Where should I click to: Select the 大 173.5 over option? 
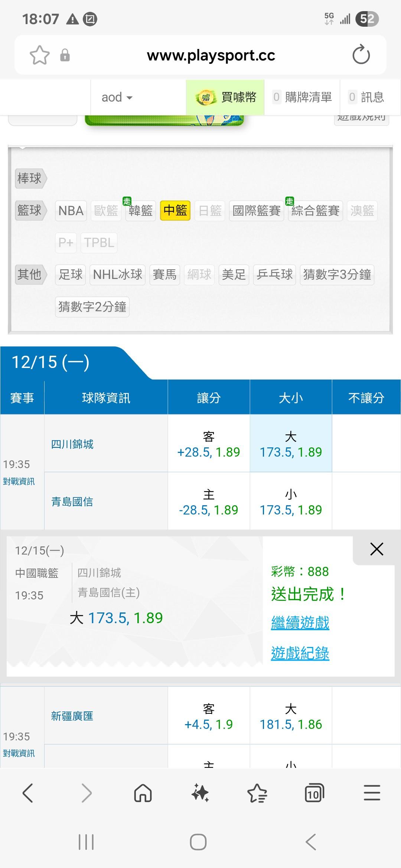coord(291,444)
